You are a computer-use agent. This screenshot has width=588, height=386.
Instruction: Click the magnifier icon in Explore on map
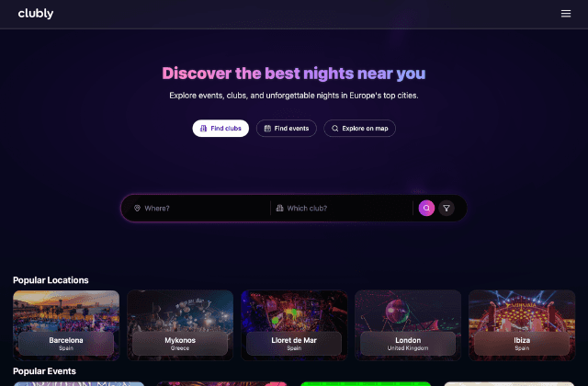pyautogui.click(x=334, y=129)
